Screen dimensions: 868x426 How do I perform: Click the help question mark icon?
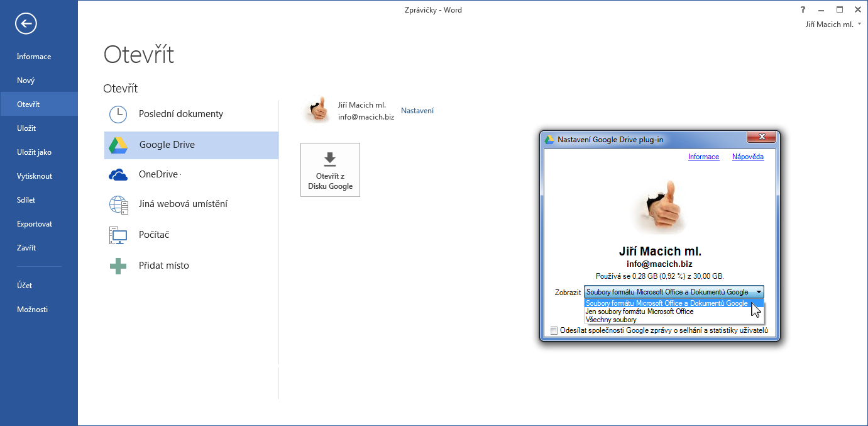pos(803,9)
